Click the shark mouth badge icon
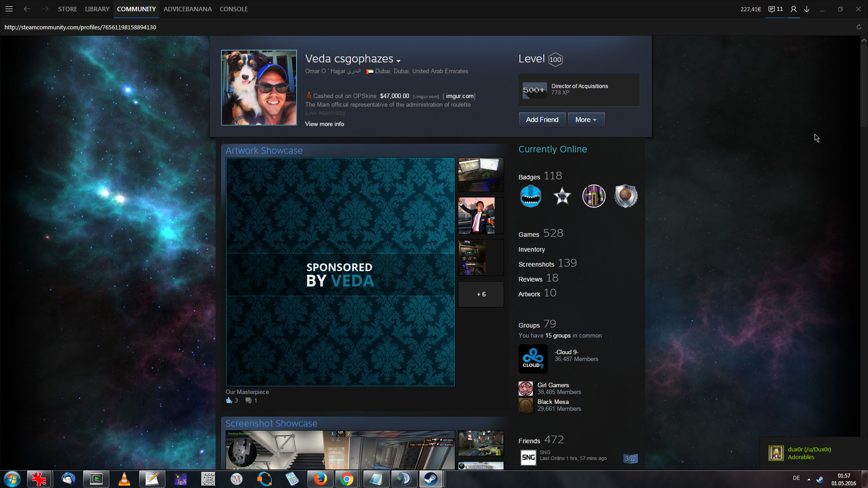 [531, 196]
